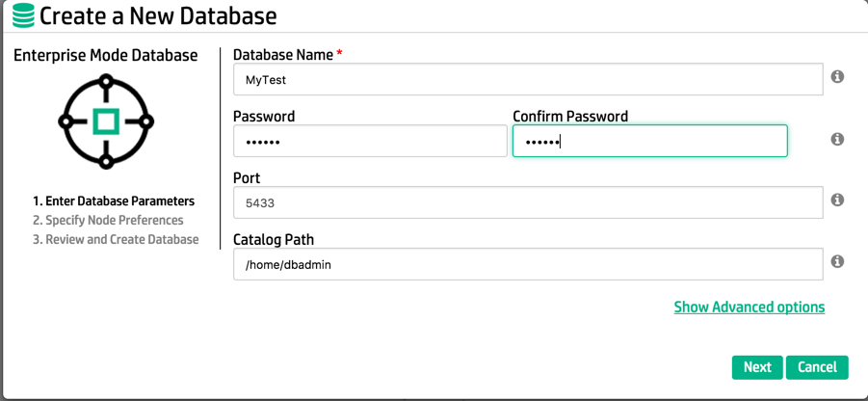Focus the Database Name field containing MyTest
This screenshot has height=401, width=868.
pyautogui.click(x=527, y=80)
